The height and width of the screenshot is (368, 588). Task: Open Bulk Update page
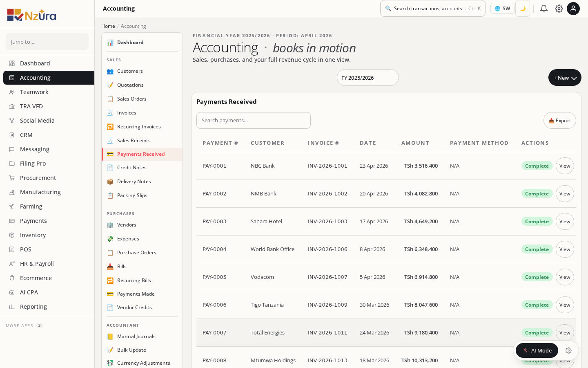point(142,350)
